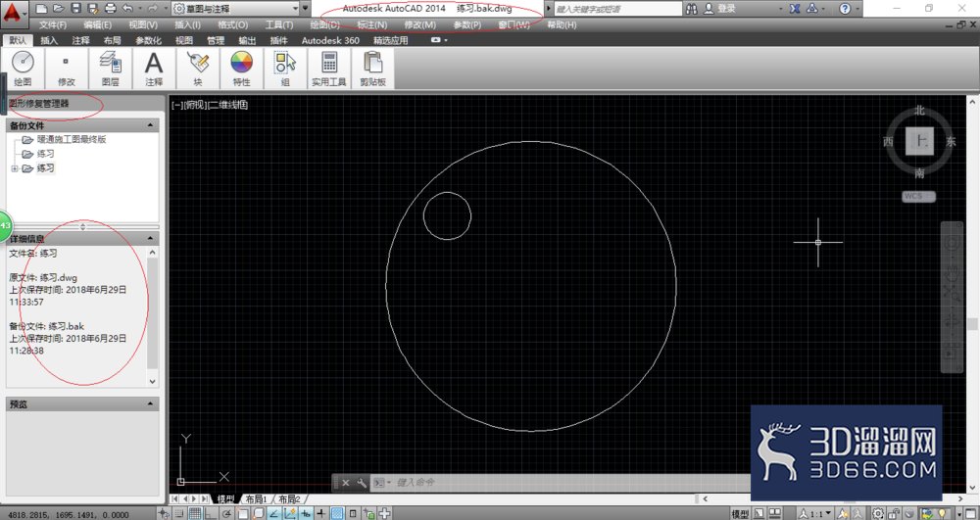Click the Autodesk 360 triangle icon
Image resolution: width=980 pixels, height=520 pixels.
(812, 9)
